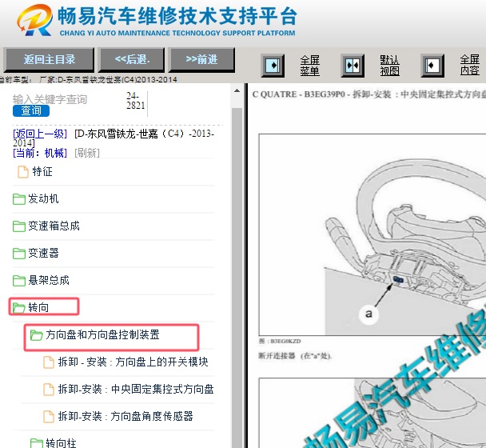The image size is (486, 448).
Task: Click the sidebar scrollbar up arrow
Action: click(x=237, y=91)
